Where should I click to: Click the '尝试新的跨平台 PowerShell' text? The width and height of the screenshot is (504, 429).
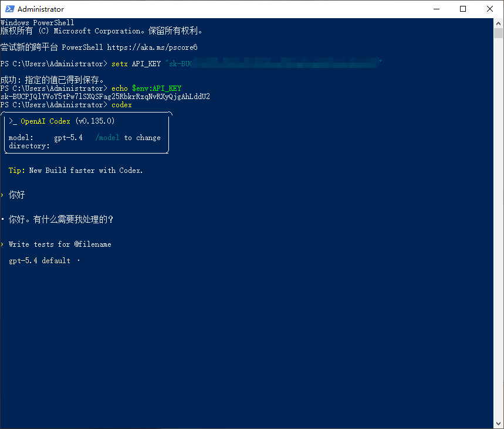[52, 47]
